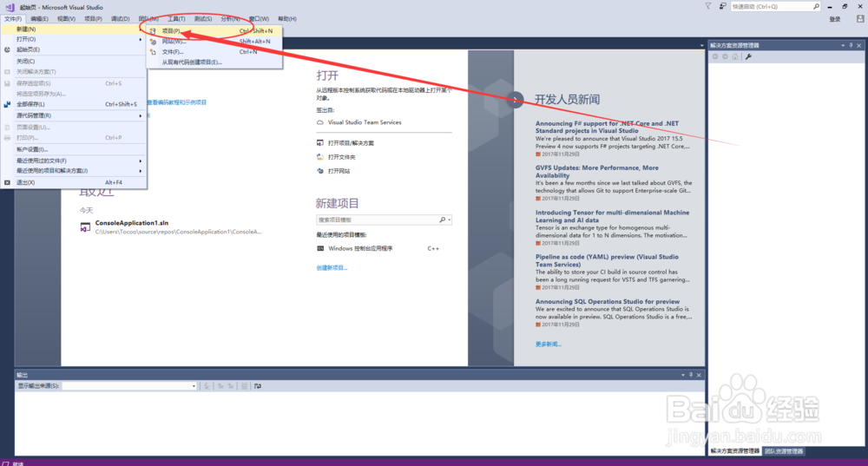
Task: Open news 'Pipeline as code (YAML) preview'
Action: click(607, 260)
